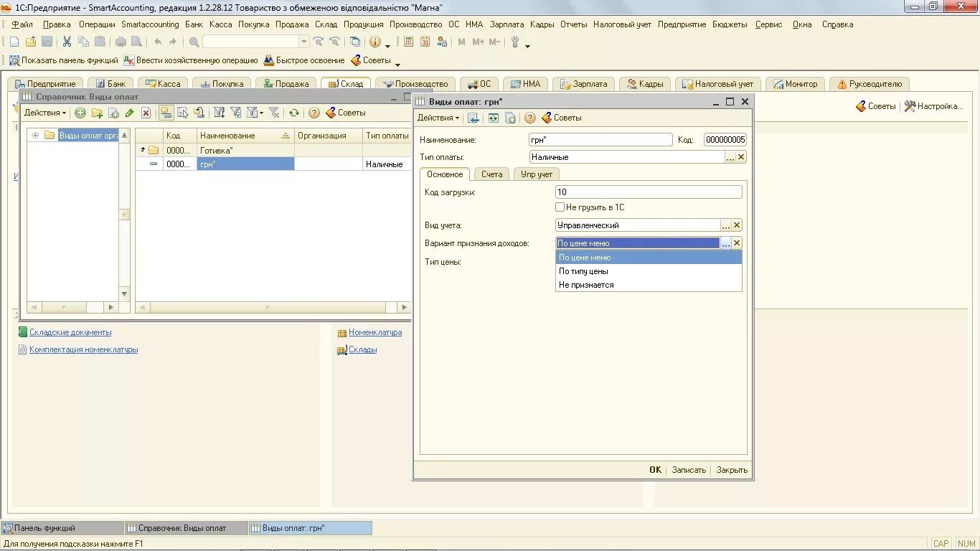
Task: Click scroll down arrow of tree panel
Action: 125,294
